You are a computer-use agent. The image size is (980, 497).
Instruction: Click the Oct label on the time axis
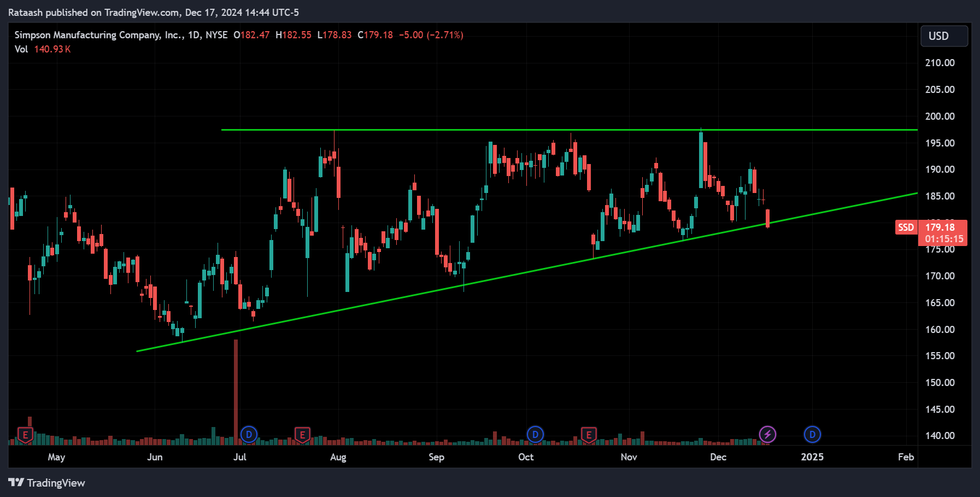tap(526, 457)
